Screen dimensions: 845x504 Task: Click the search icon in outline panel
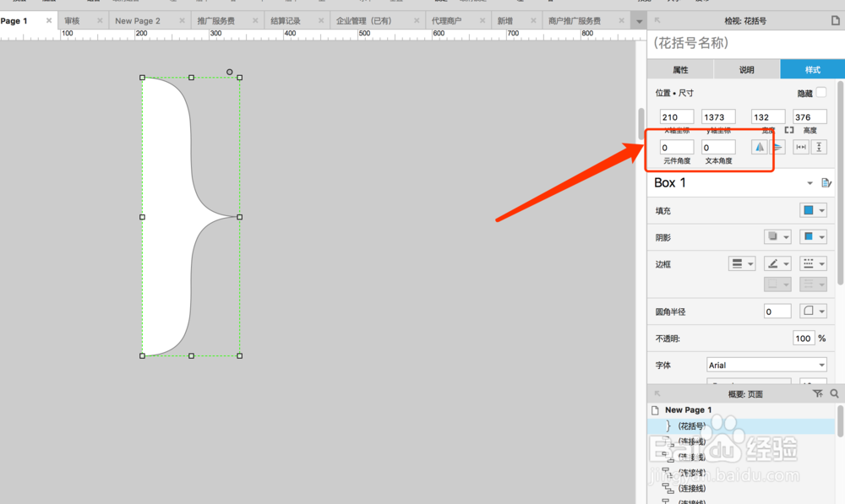(834, 393)
